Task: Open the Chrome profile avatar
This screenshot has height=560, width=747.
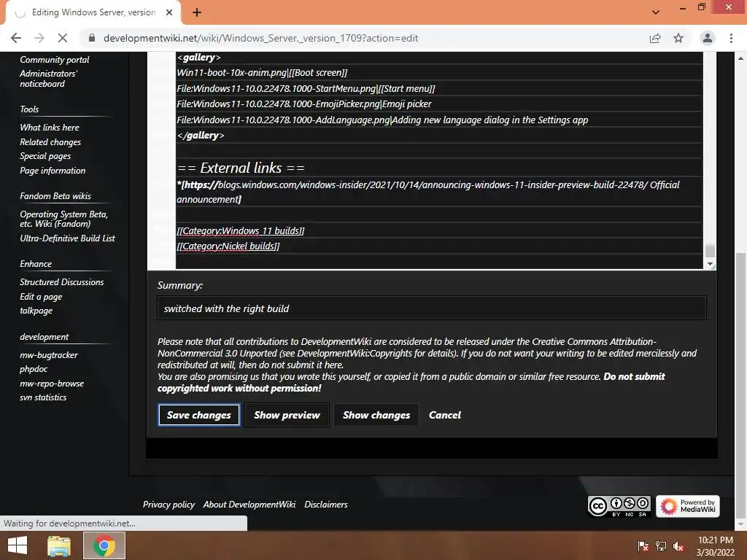Action: pos(708,38)
